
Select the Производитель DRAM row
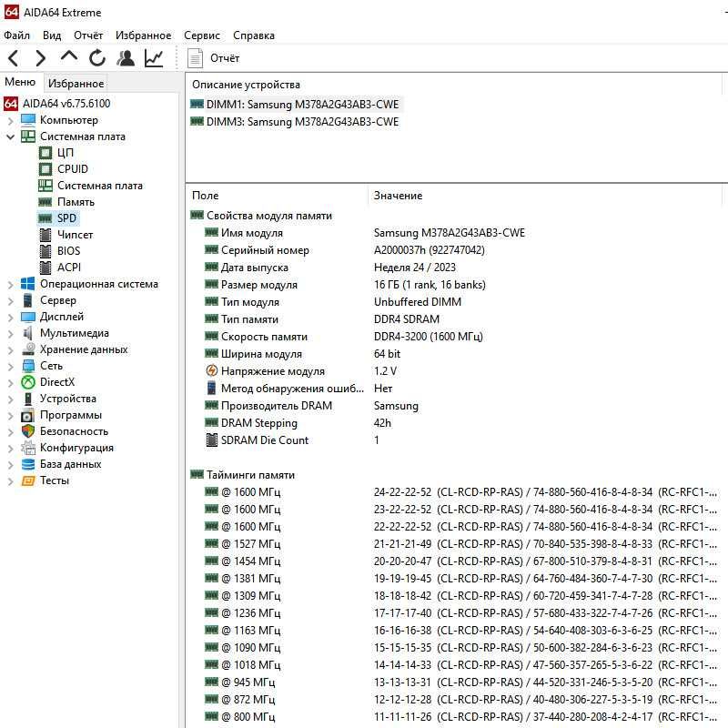pyautogui.click(x=455, y=405)
